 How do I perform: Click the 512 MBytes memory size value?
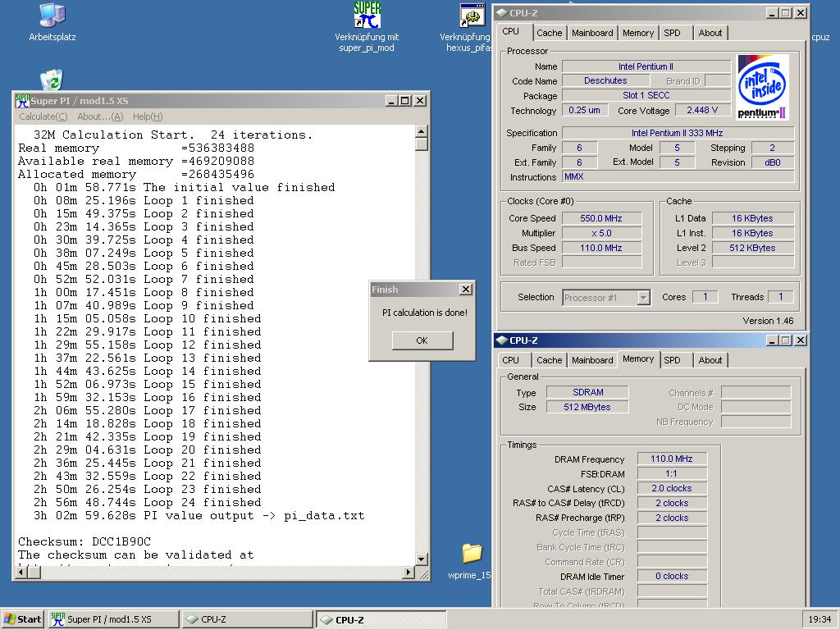[x=587, y=407]
